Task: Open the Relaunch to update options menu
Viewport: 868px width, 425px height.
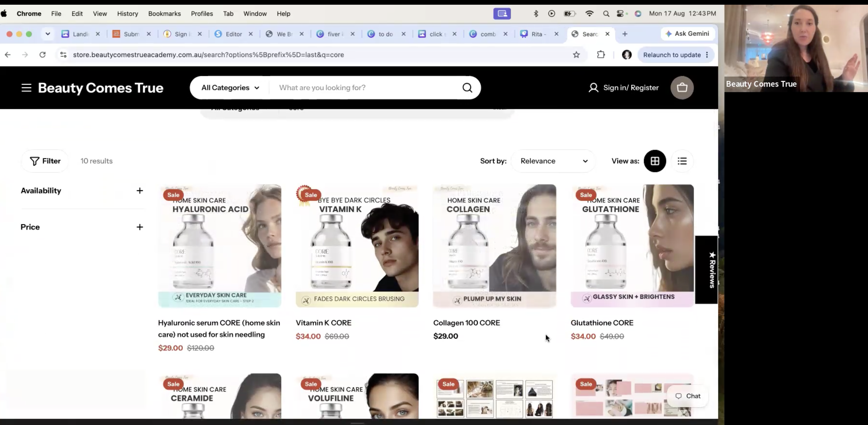Action: [x=707, y=55]
